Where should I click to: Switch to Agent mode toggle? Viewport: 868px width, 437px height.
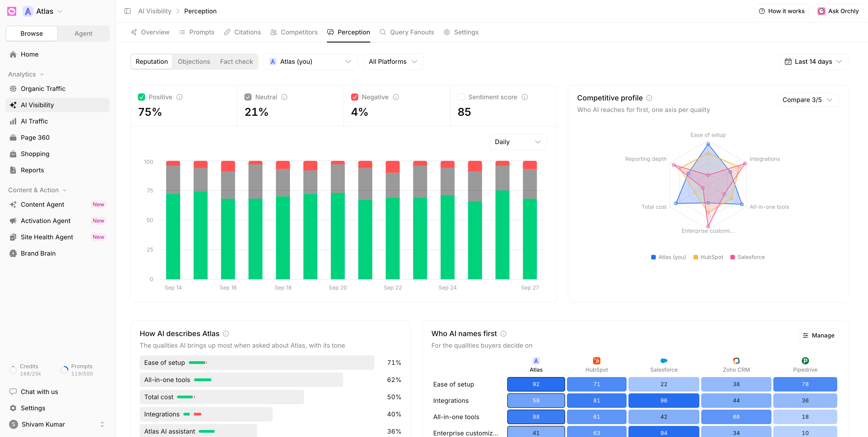point(83,33)
